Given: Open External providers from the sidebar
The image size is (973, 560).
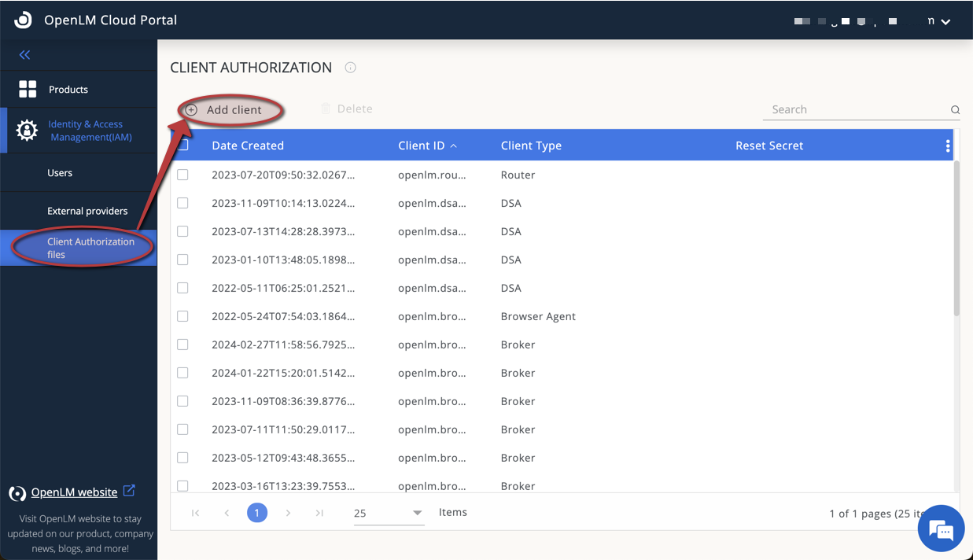Looking at the screenshot, I should (87, 210).
